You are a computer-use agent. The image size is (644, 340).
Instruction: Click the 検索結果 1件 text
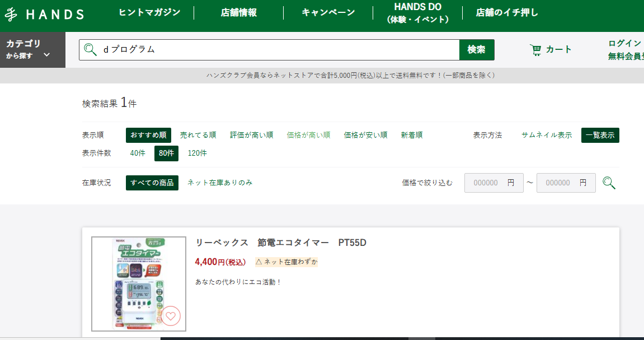coord(109,103)
